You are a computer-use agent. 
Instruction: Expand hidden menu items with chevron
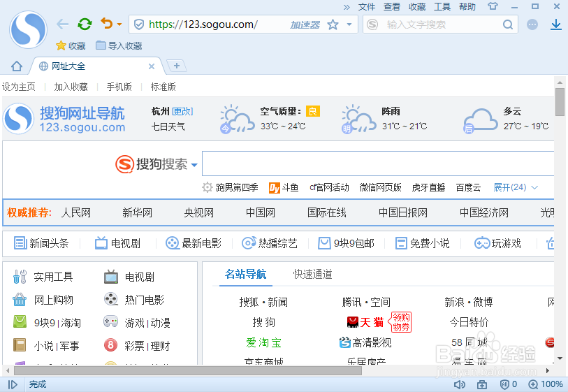coord(347,7)
